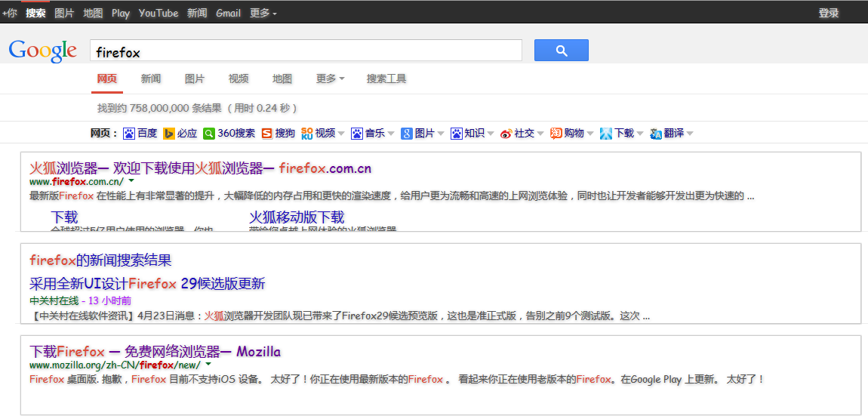Open Gmail in top bar

click(x=228, y=14)
